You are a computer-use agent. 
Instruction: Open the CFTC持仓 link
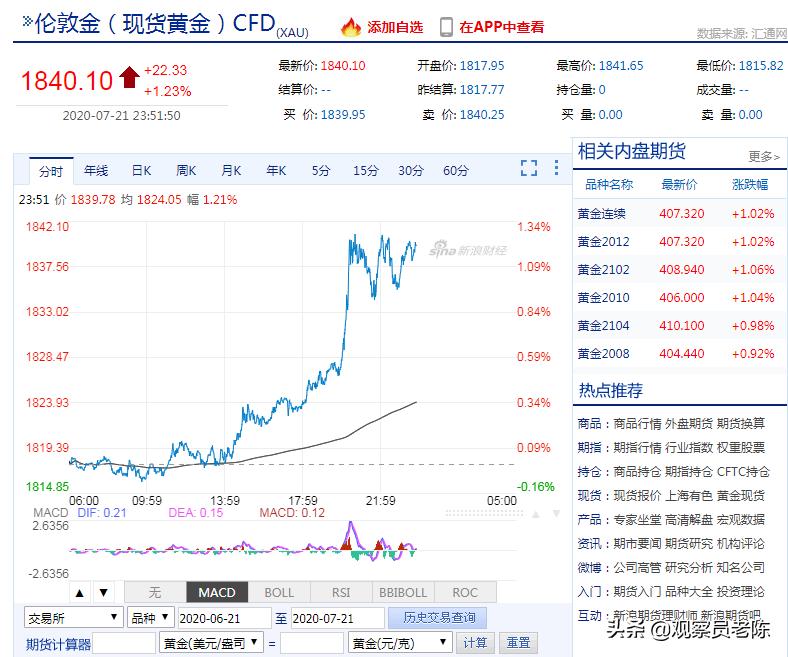click(743, 472)
